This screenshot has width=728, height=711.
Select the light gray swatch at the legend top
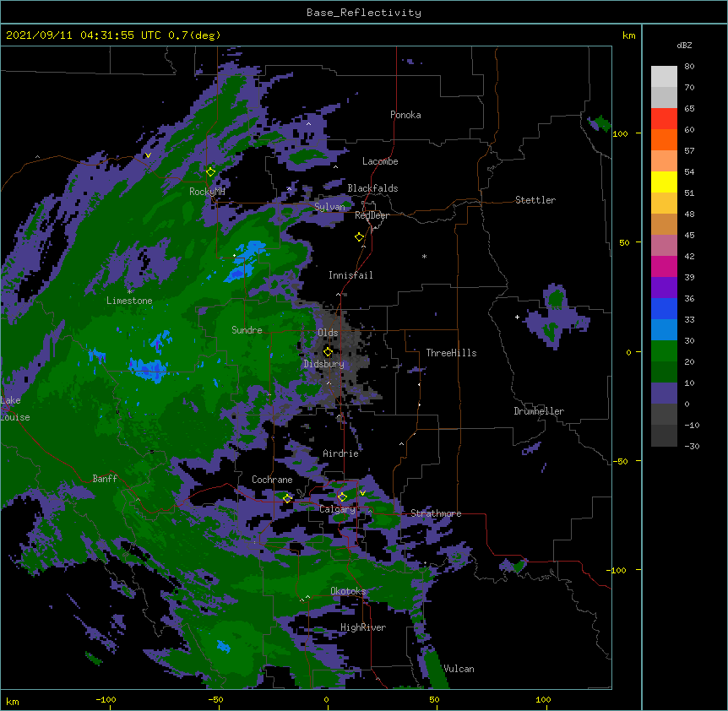click(x=664, y=77)
